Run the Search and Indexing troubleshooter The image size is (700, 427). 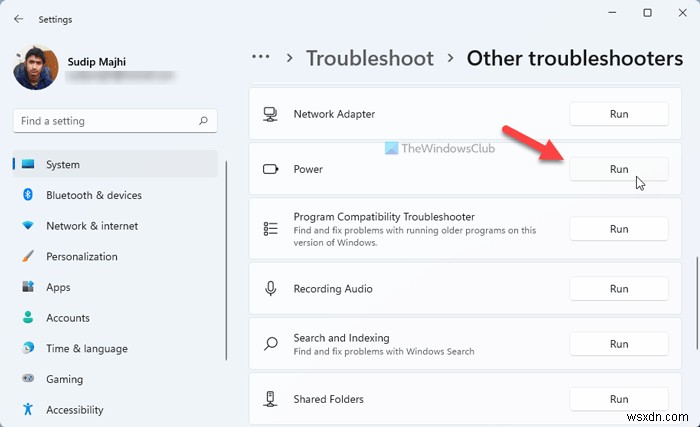point(619,344)
